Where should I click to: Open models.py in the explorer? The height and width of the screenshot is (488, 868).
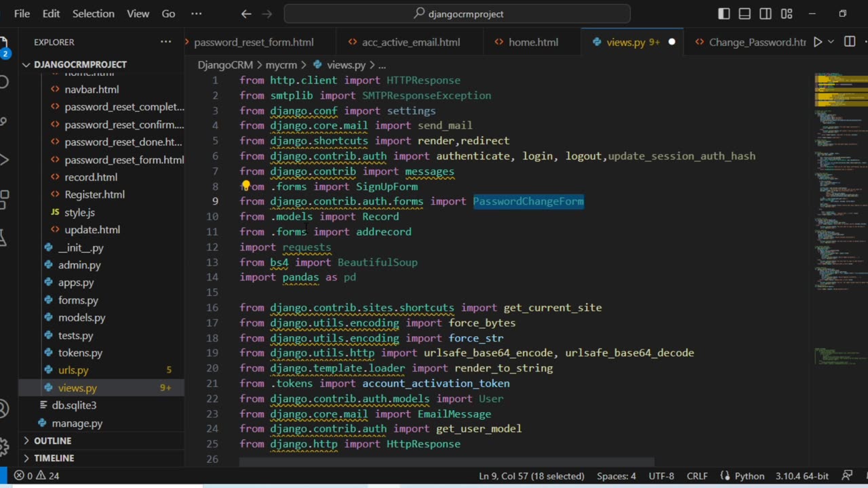pyautogui.click(x=81, y=317)
